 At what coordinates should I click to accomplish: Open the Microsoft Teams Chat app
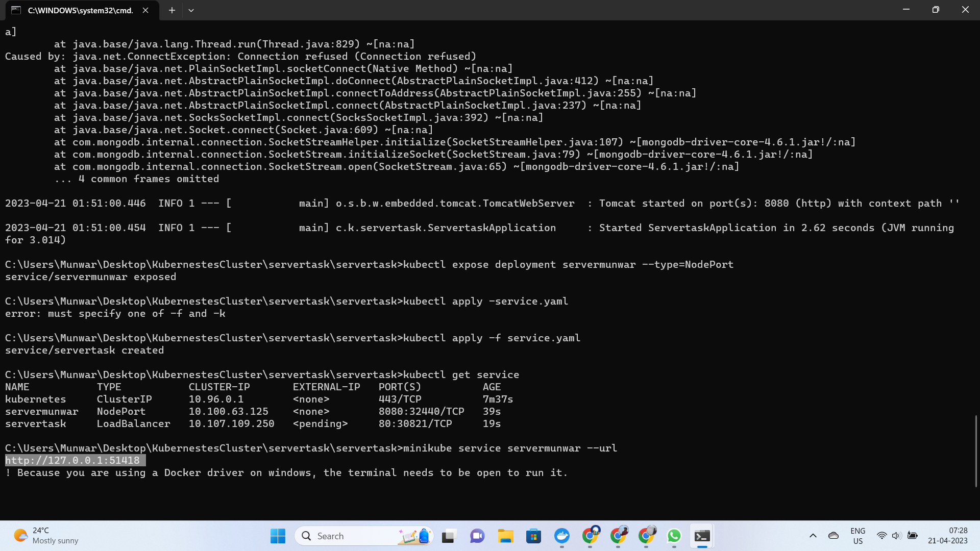click(477, 536)
